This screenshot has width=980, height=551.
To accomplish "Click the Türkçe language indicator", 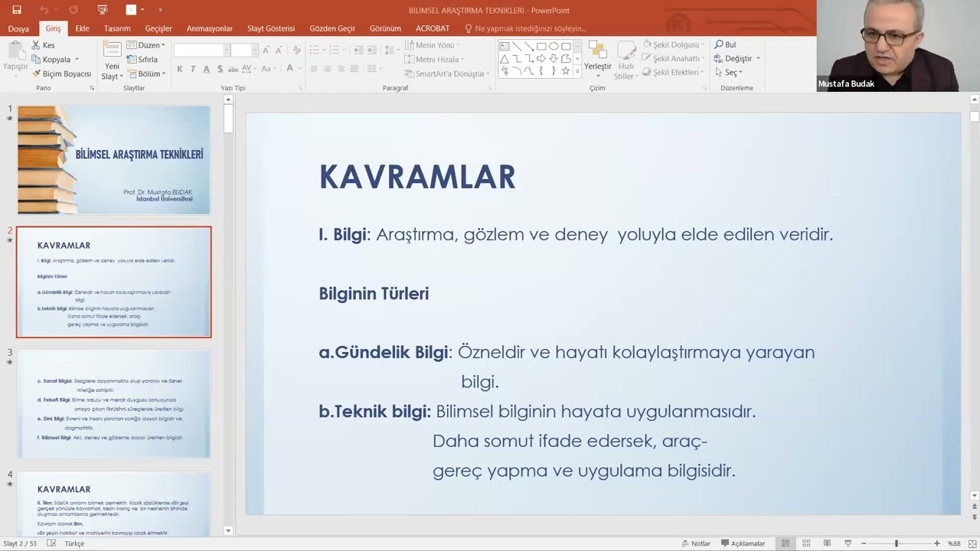I will pos(74,543).
